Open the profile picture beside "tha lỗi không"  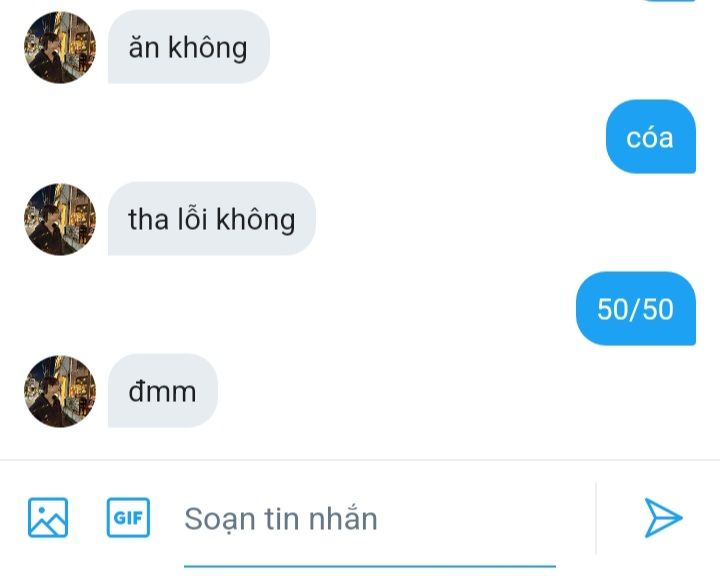60,219
